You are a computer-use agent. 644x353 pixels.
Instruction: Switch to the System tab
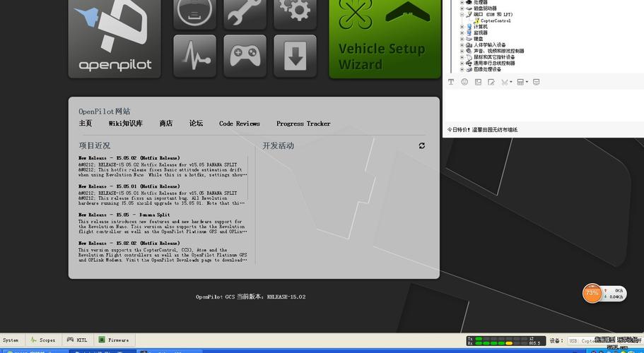11,340
